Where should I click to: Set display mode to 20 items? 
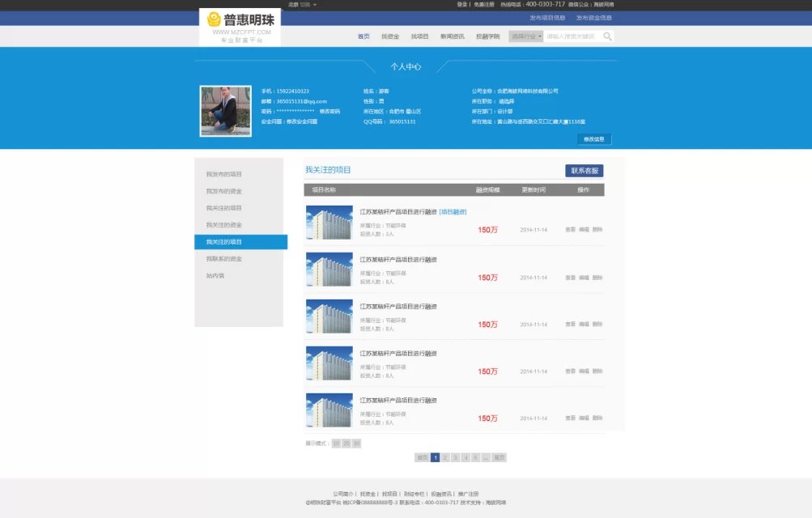346,444
